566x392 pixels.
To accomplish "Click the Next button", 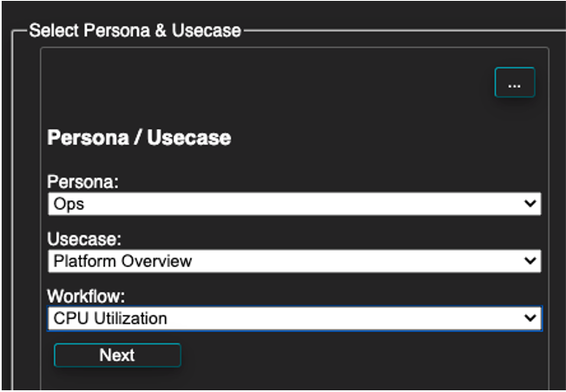I will coord(117,356).
